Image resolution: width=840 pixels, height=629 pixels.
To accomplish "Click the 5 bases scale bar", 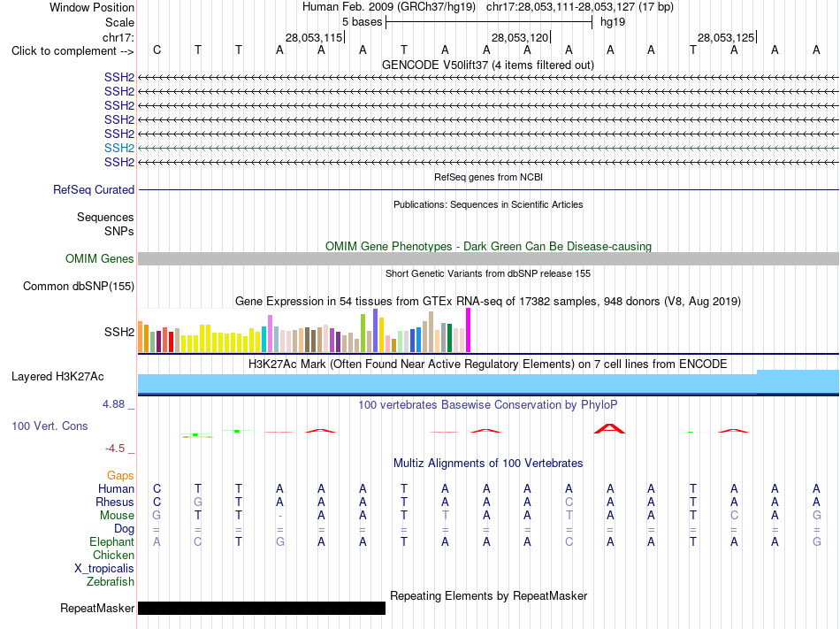I will point(489,22).
